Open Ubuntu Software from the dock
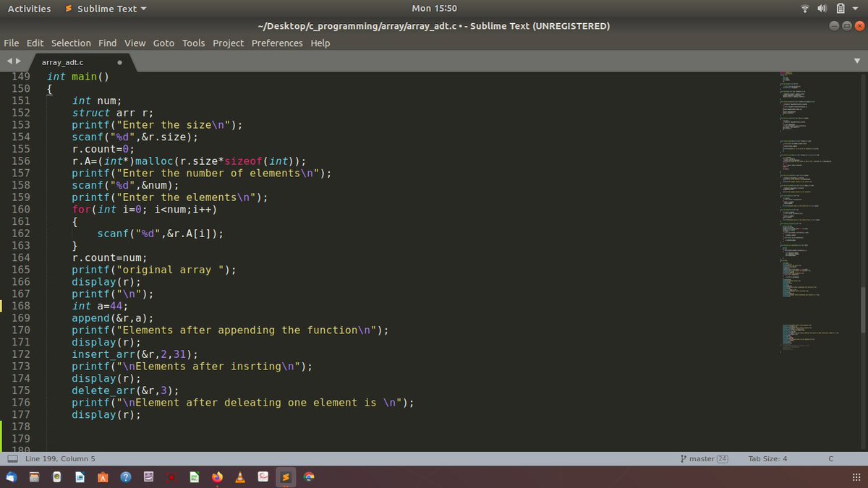 (103, 477)
